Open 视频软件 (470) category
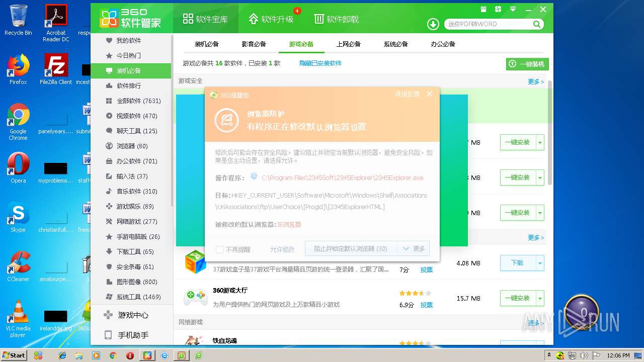 131,116
